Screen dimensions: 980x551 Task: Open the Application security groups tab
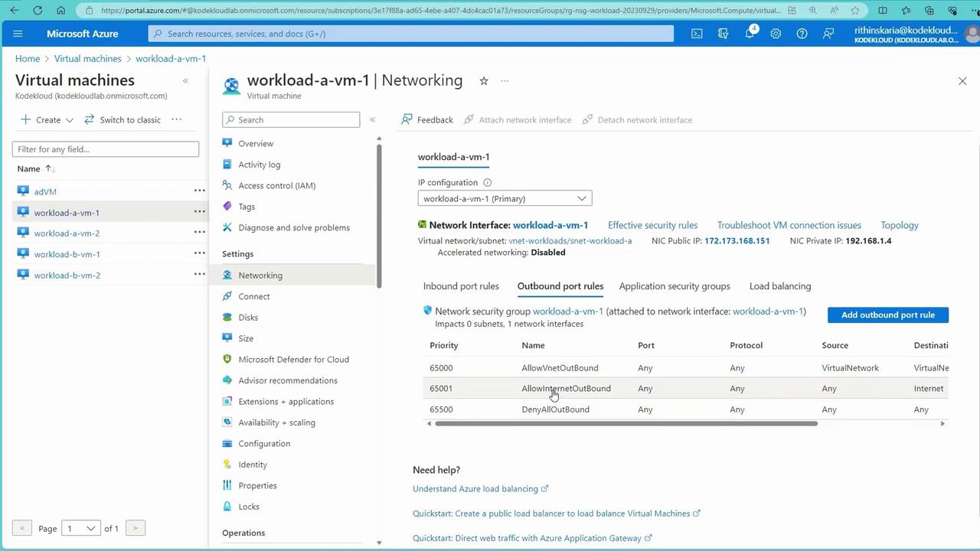coord(675,286)
